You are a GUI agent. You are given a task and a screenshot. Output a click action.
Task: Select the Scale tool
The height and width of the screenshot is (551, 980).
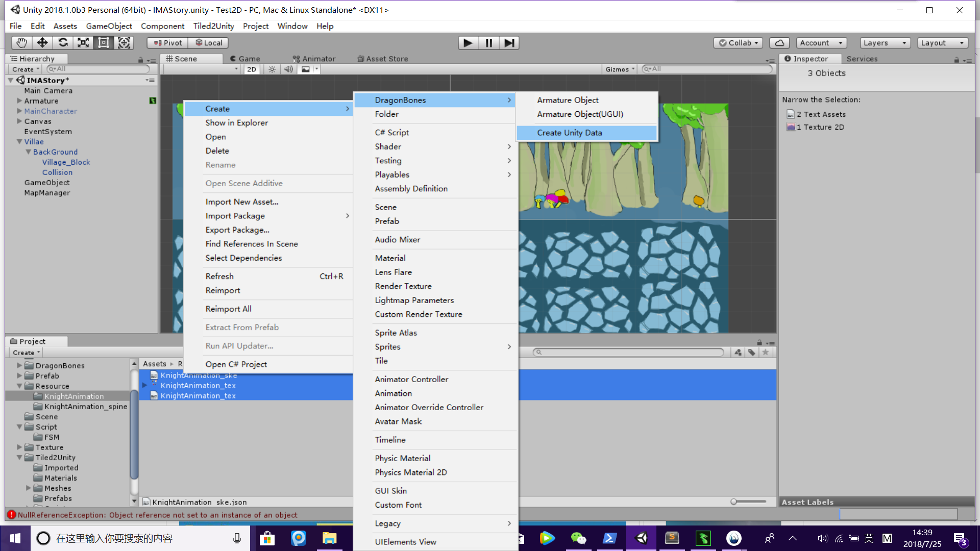coord(83,43)
